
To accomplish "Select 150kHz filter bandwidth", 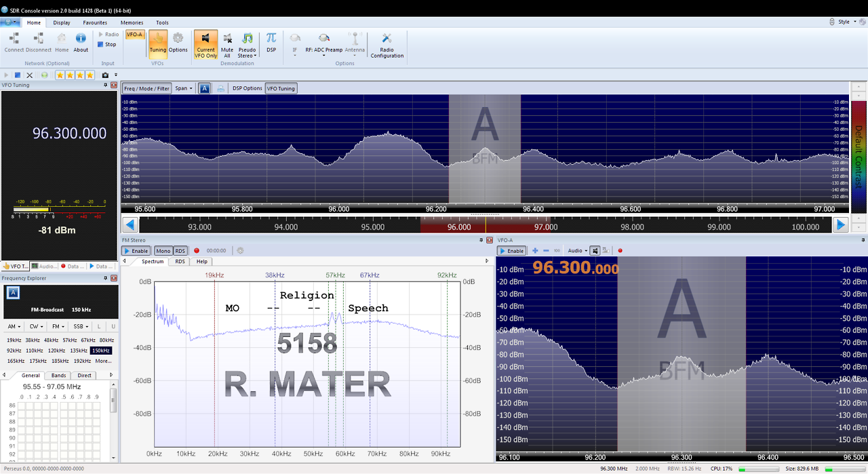I will pos(101,351).
